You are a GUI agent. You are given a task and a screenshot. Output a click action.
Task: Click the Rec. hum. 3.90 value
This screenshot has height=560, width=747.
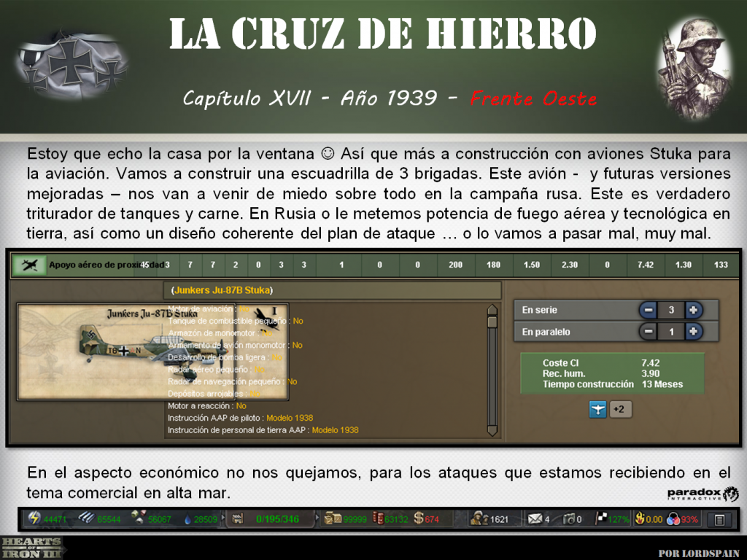650,374
